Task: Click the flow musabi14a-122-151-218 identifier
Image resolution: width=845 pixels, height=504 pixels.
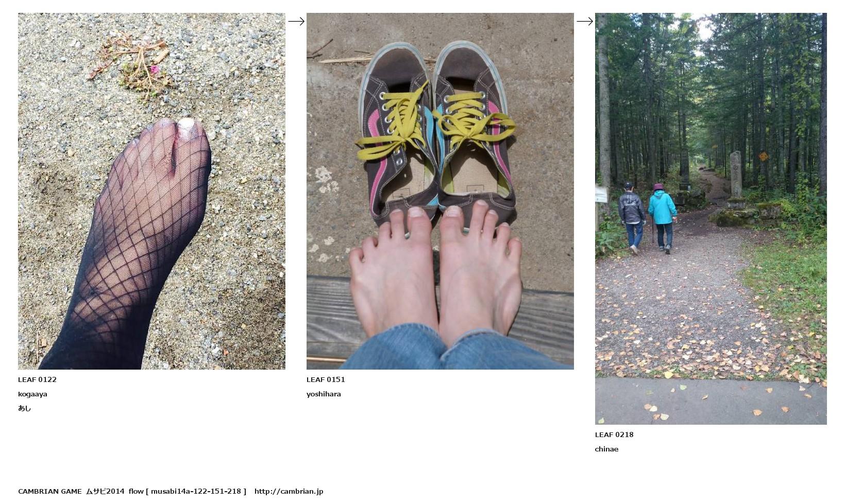Action: coord(188,491)
